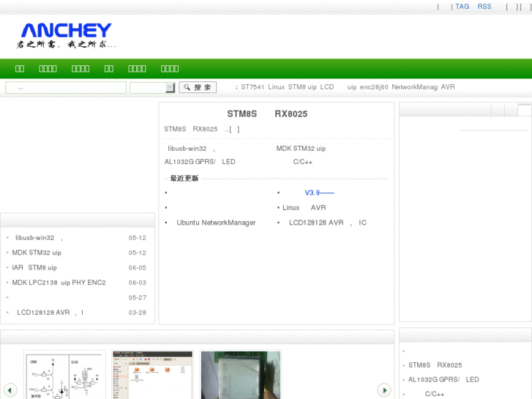Image resolution: width=532 pixels, height=399 pixels.
Task: Click hot keyword enc28j60
Action: [374, 87]
